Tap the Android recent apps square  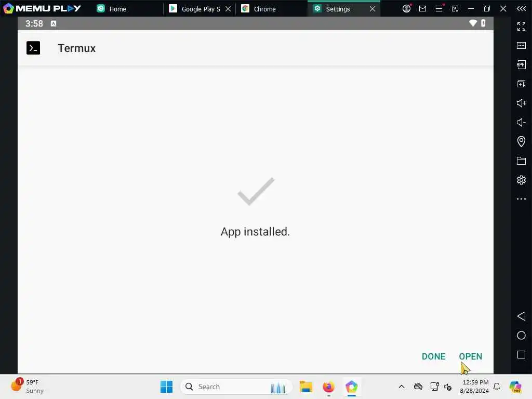coord(521,354)
